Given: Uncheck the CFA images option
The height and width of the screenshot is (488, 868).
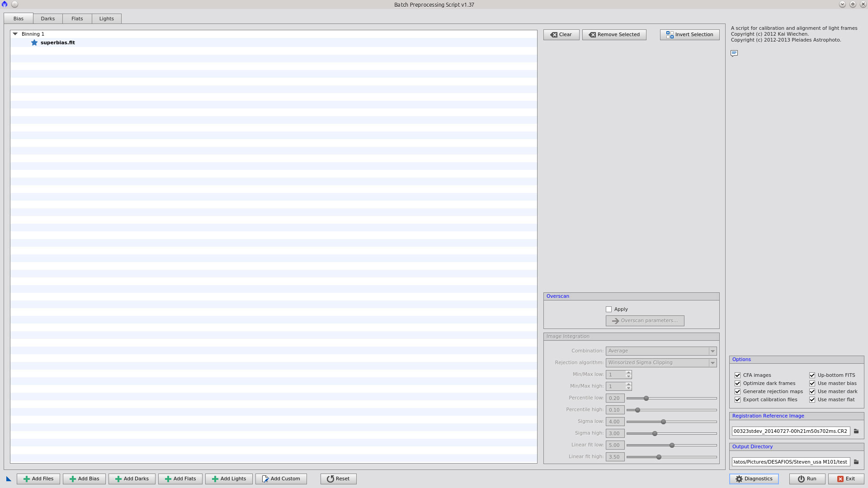Looking at the screenshot, I should [x=738, y=375].
